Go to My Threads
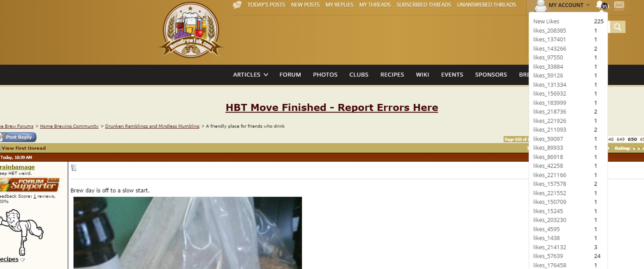Image resolution: width=644 pixels, height=269 pixels. click(x=375, y=5)
